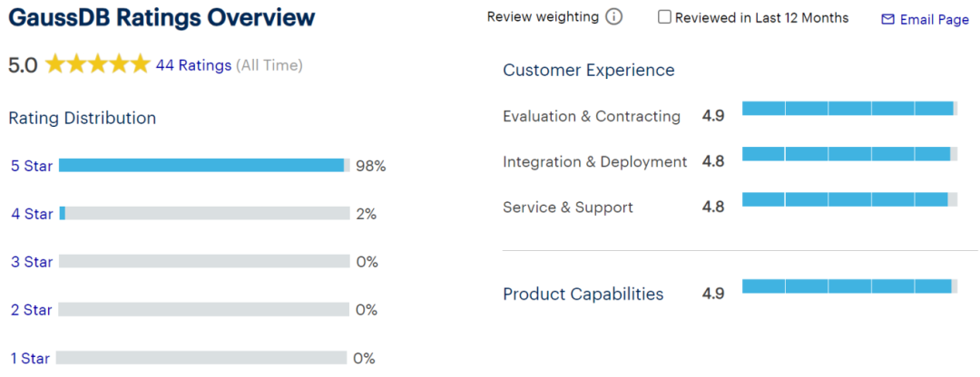Click the Integration & Deployment rating bar
This screenshot has width=980, height=377.
click(849, 154)
